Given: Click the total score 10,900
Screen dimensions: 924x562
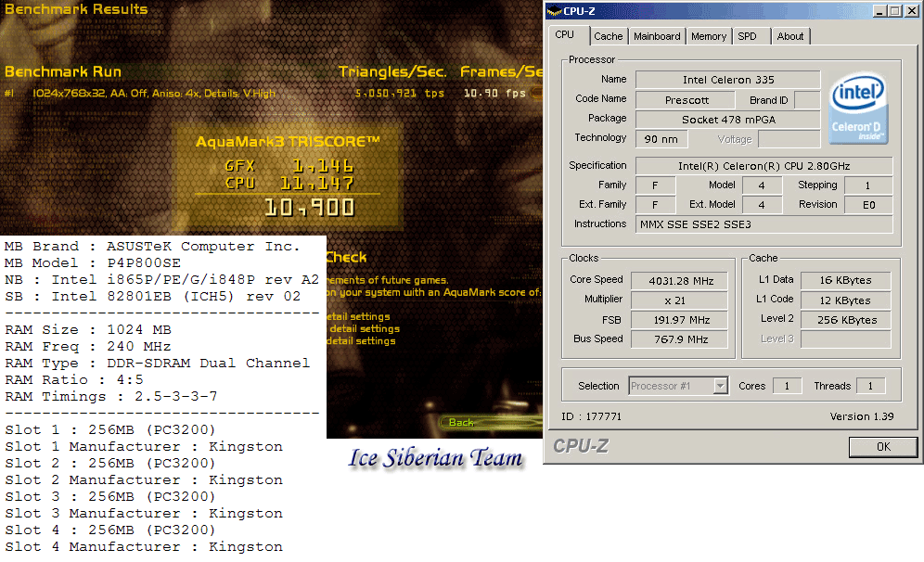Looking at the screenshot, I should (309, 208).
